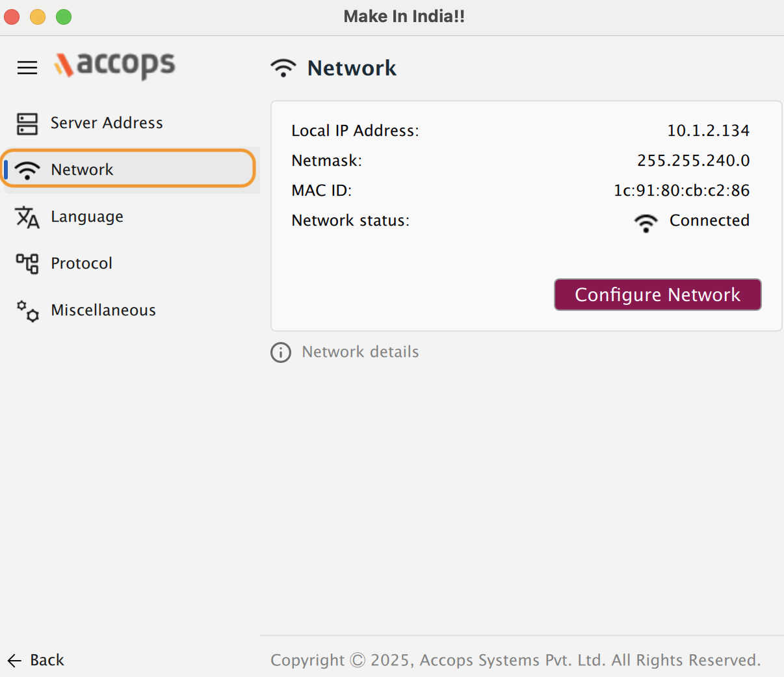Viewport: 784px width, 677px height.
Task: Click the info icon beside Network details
Action: (x=281, y=352)
